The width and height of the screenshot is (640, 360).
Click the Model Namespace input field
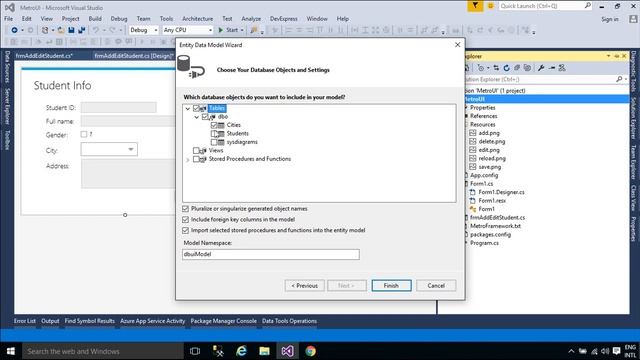point(271,254)
